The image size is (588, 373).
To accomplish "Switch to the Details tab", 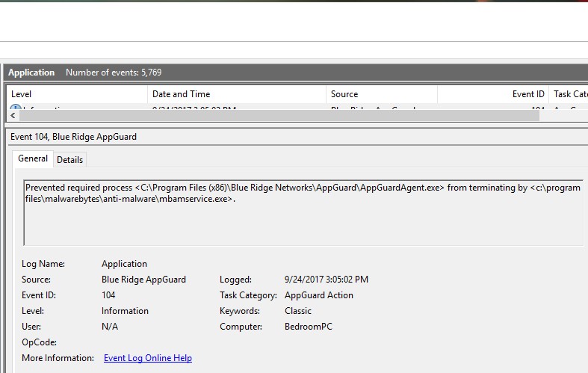I will [x=69, y=159].
